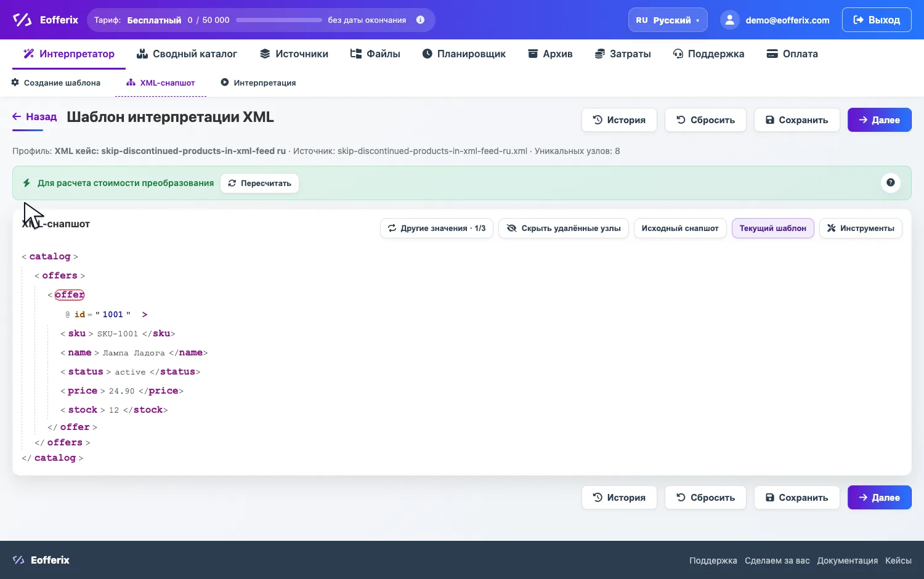Screen dimensions: 924x579
Task: Click the user avatar icon
Action: pos(729,20)
